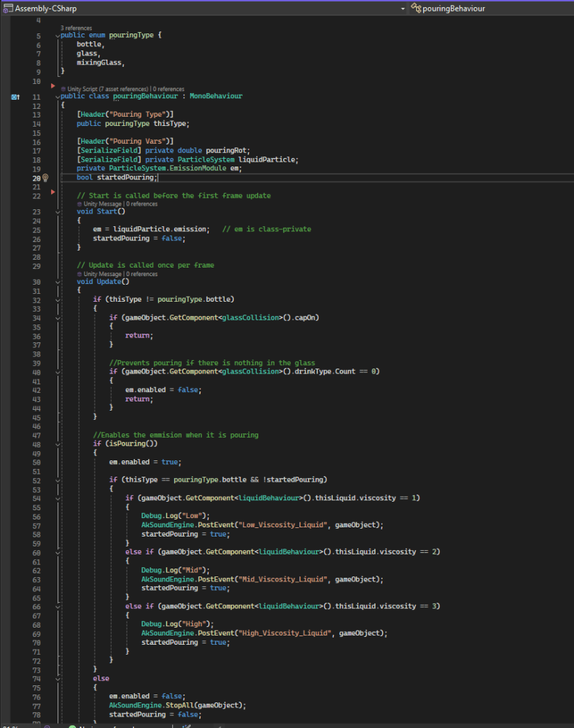Click the red marker glyph beside line 22

point(53,192)
